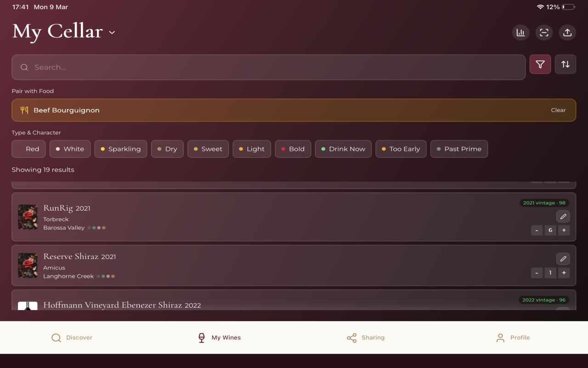The height and width of the screenshot is (368, 588).
Task: Edit RunRig 2021 with pencil icon
Action: [563, 216]
